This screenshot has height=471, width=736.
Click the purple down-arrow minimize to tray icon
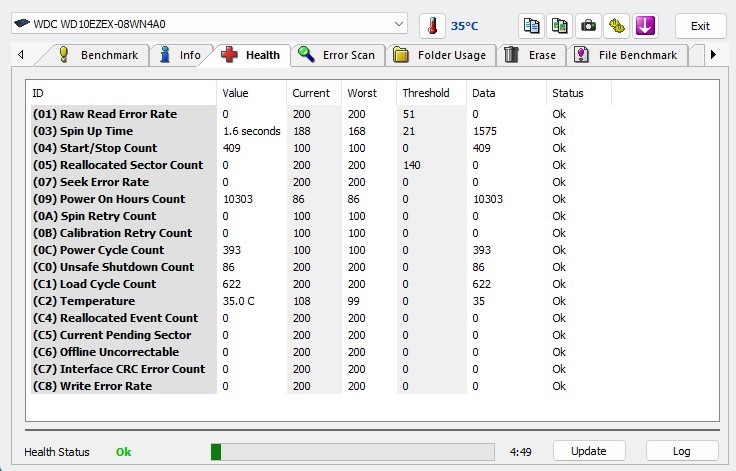pyautogui.click(x=645, y=25)
